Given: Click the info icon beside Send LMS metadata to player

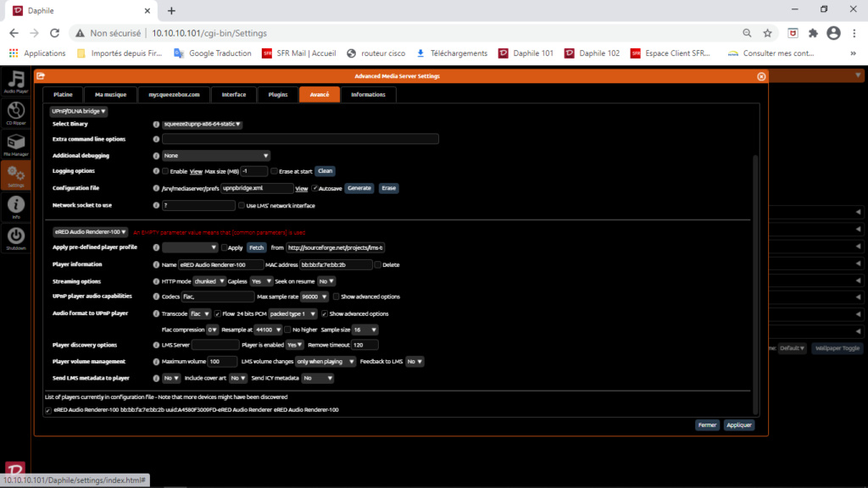Looking at the screenshot, I should (156, 379).
